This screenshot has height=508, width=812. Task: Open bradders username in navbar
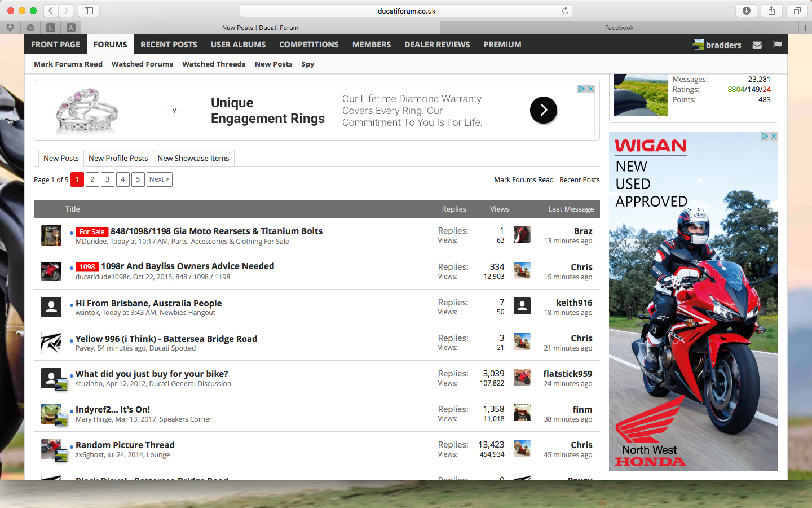(x=723, y=45)
